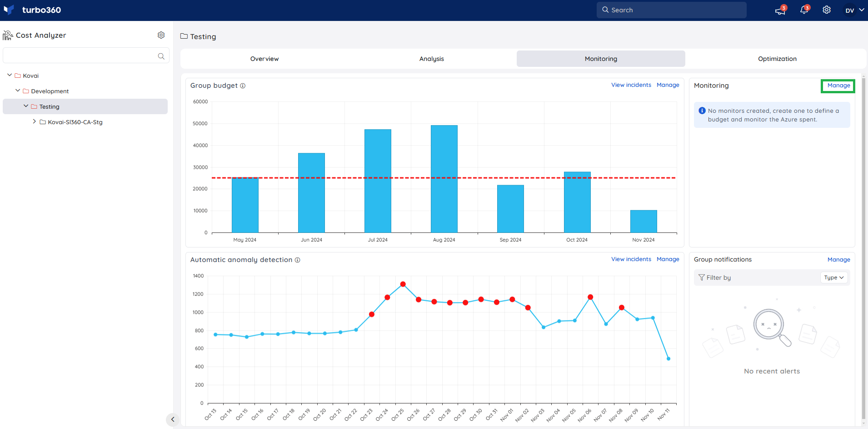Open Manage link for anomaly detection
The height and width of the screenshot is (429, 868).
click(668, 259)
